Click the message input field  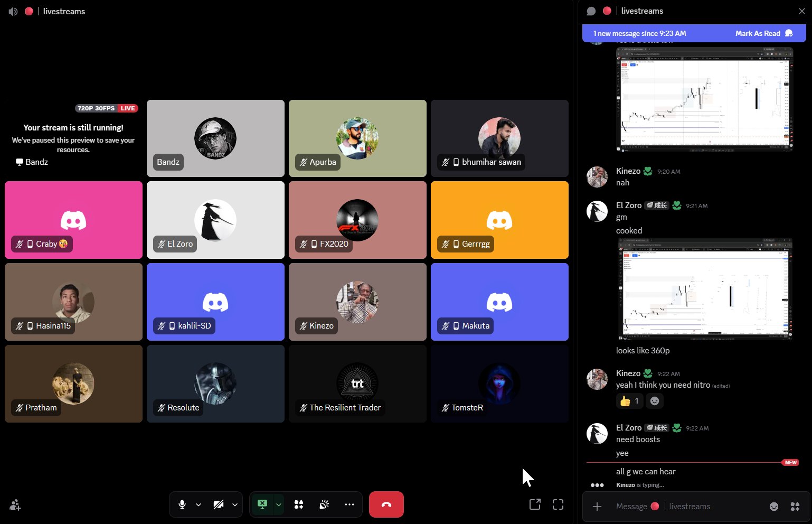click(x=689, y=506)
